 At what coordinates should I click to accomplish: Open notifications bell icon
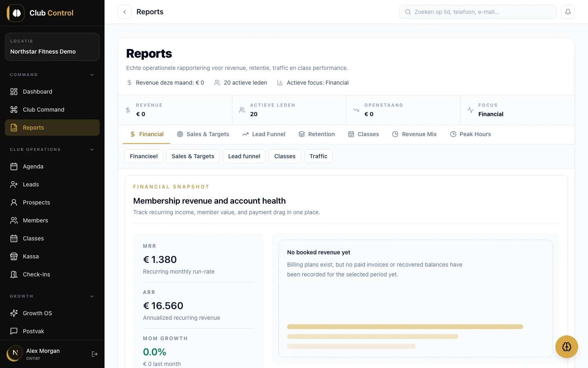coord(568,12)
